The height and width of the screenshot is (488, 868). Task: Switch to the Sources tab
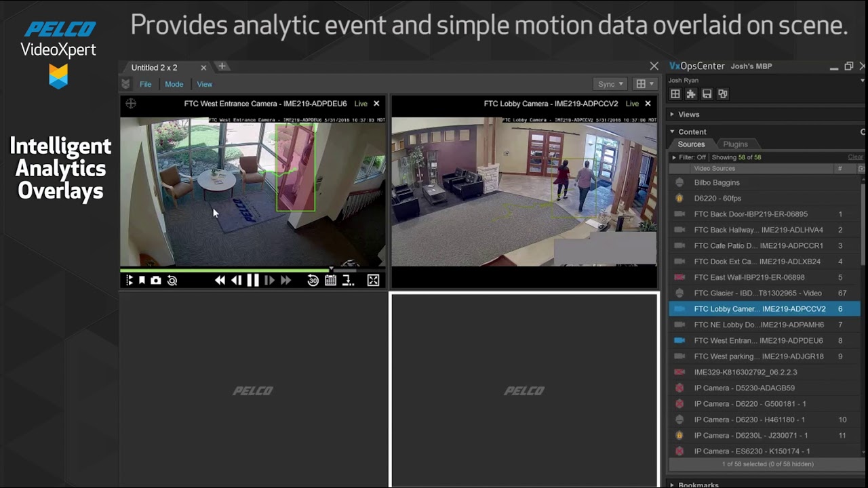pos(691,144)
